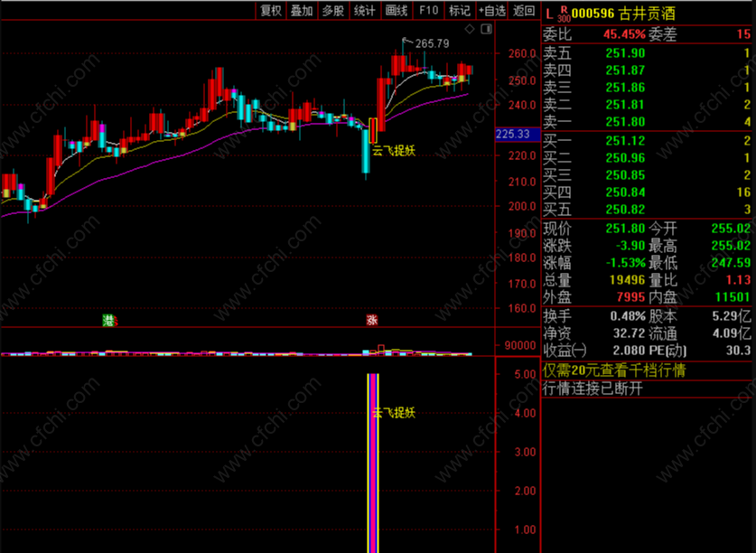The height and width of the screenshot is (553, 756).
Task: Click the 返回 back button
Action: tap(524, 11)
